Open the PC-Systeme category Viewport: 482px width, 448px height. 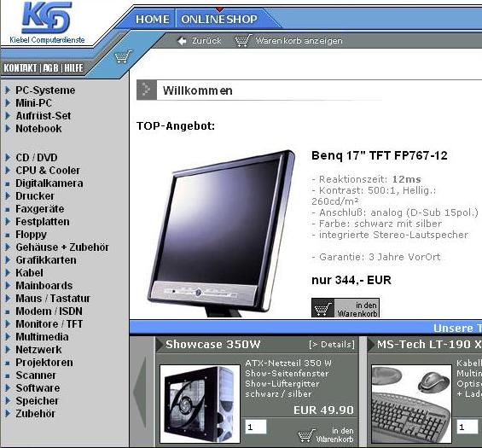pos(45,90)
